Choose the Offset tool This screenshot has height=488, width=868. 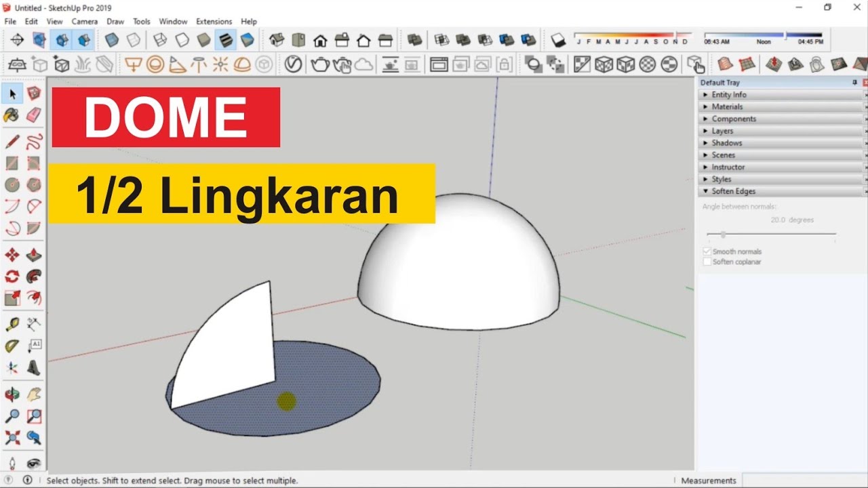tap(34, 298)
